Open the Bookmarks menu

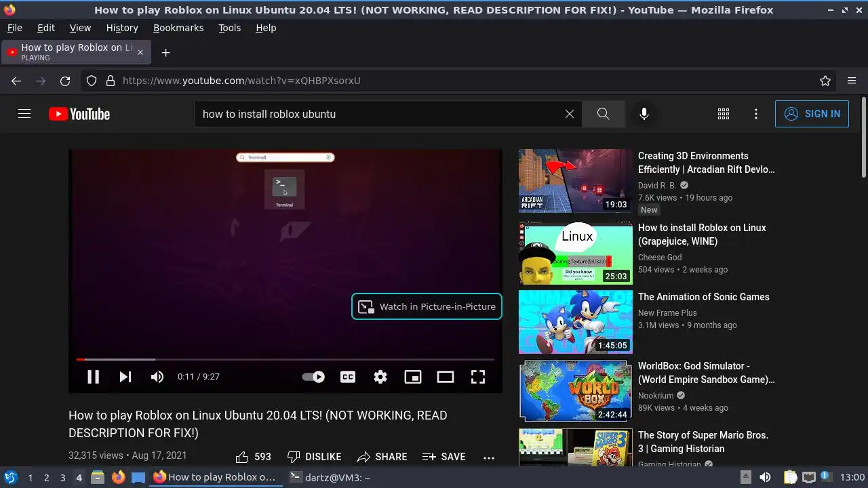pyautogui.click(x=178, y=28)
